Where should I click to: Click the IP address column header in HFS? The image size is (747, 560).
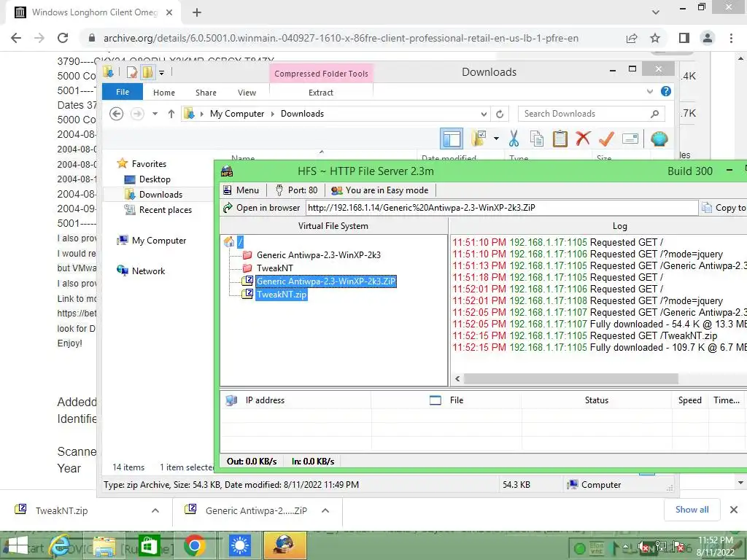coord(265,400)
